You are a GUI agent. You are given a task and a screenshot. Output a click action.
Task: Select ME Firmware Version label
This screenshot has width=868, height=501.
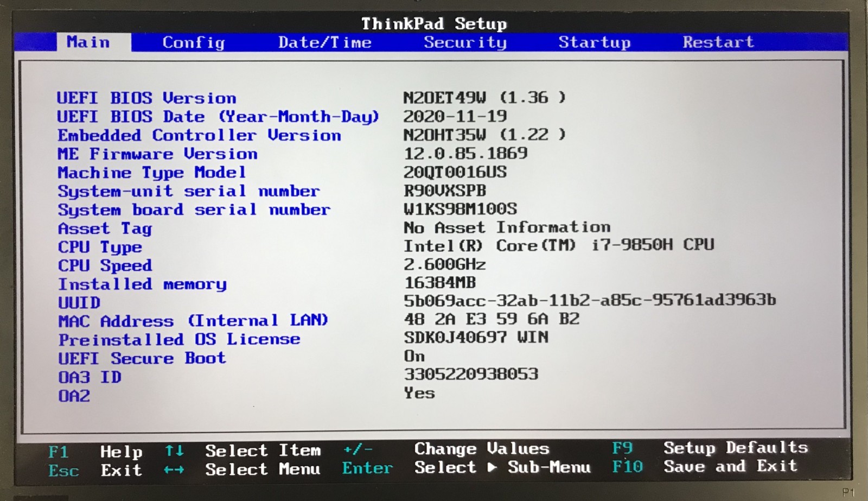157,154
